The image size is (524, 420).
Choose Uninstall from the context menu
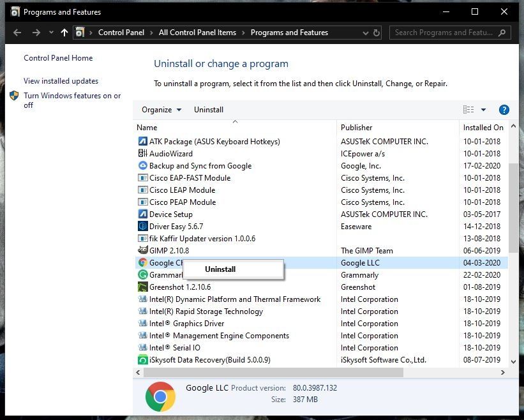point(234,269)
